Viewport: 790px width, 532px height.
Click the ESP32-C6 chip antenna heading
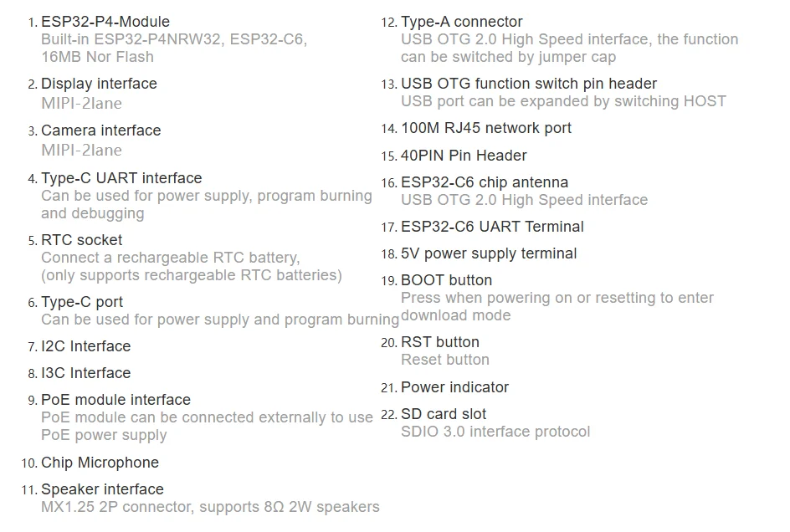[484, 182]
